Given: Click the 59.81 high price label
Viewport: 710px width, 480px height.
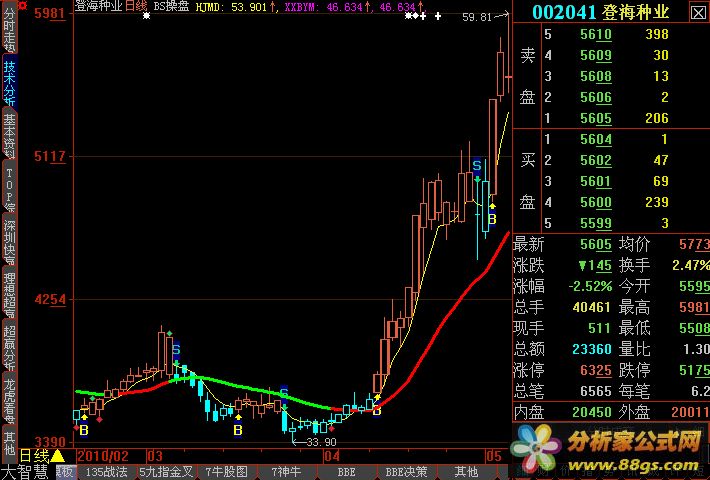Looking at the screenshot, I should 477,17.
